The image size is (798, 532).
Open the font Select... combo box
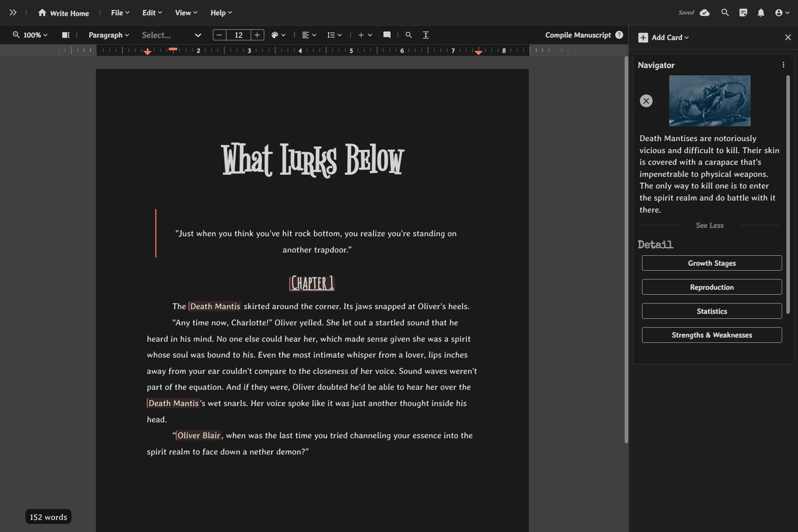pos(171,35)
